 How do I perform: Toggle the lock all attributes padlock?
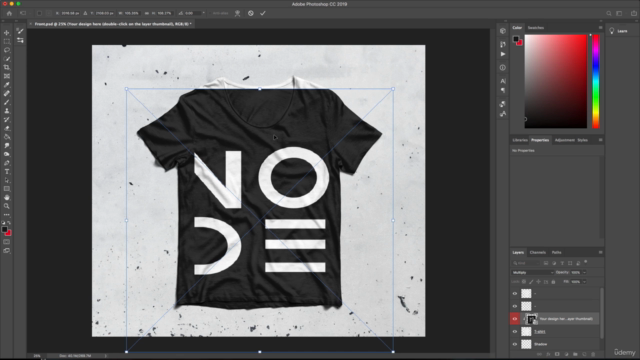553,282
